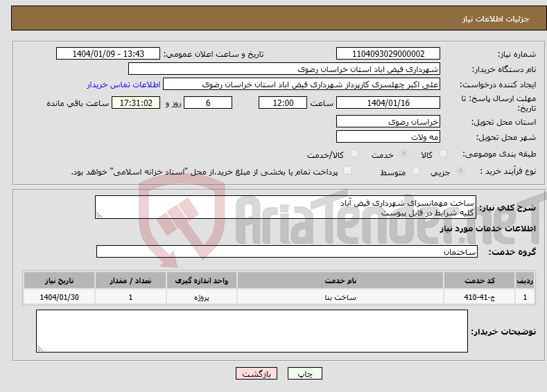The width and height of the screenshot is (547, 392).
Task: Click the remaining time field 17:31:02
Action: [136, 103]
